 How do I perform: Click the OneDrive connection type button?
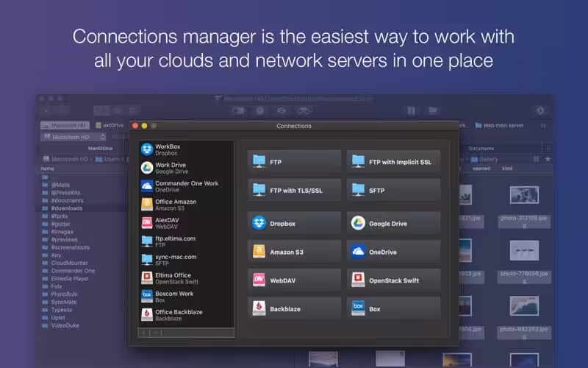pyautogui.click(x=394, y=251)
